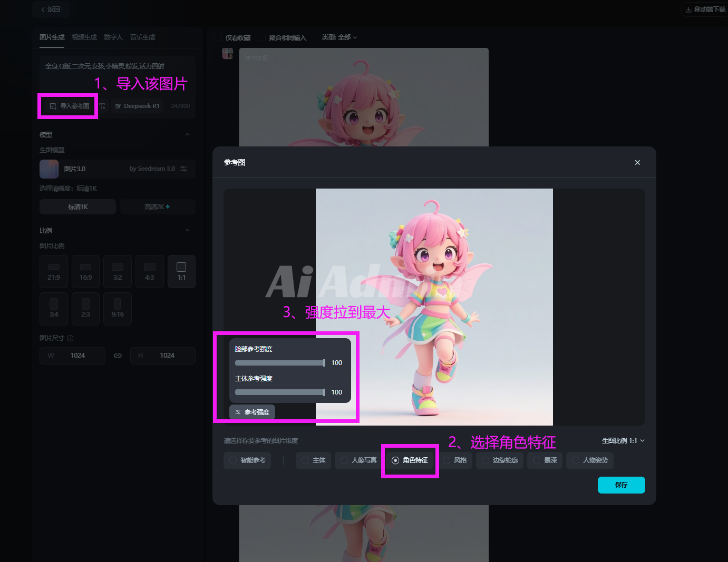
Task: Click the 导入参考图 import reference icon
Action: pos(53,106)
